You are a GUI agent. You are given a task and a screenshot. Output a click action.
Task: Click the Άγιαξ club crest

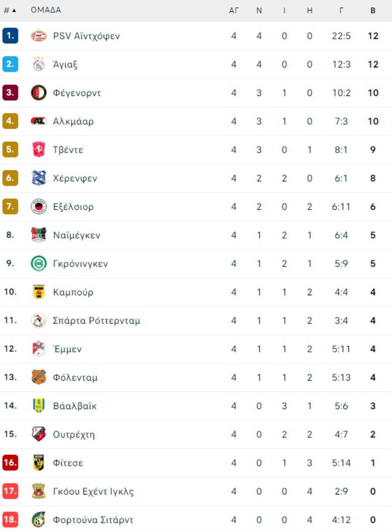pos(39,65)
